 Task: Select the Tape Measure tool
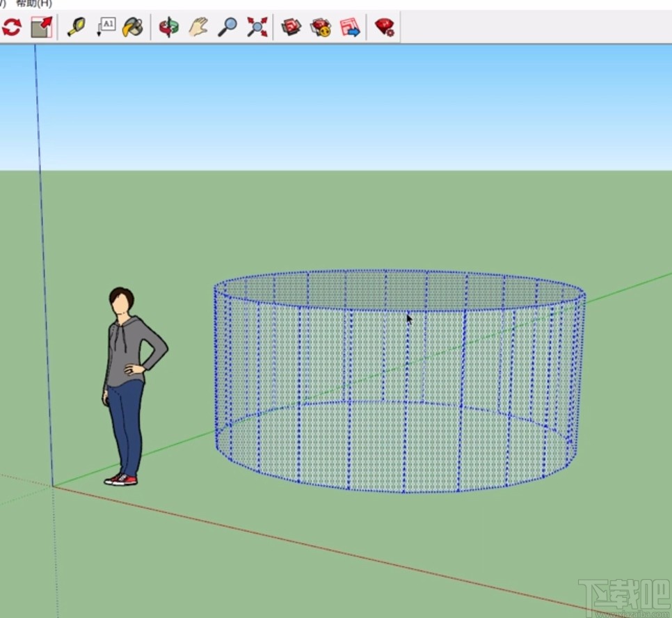click(76, 27)
